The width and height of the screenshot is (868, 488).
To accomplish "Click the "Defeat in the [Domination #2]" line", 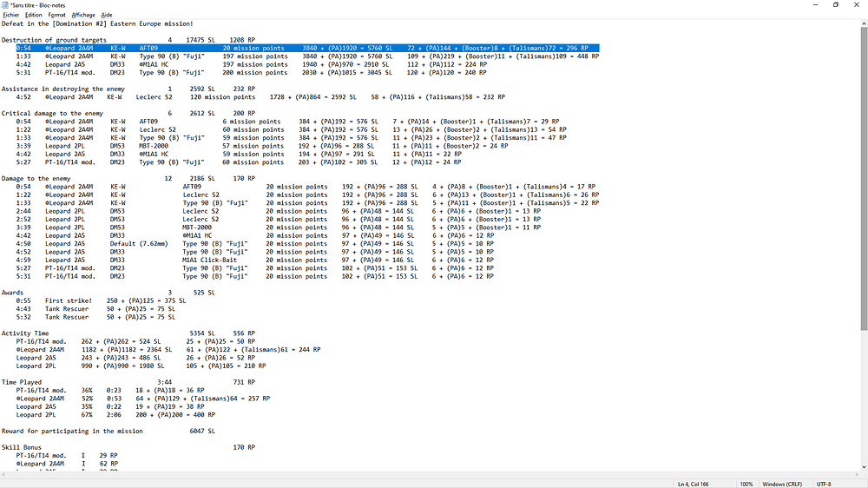I will coord(97,23).
